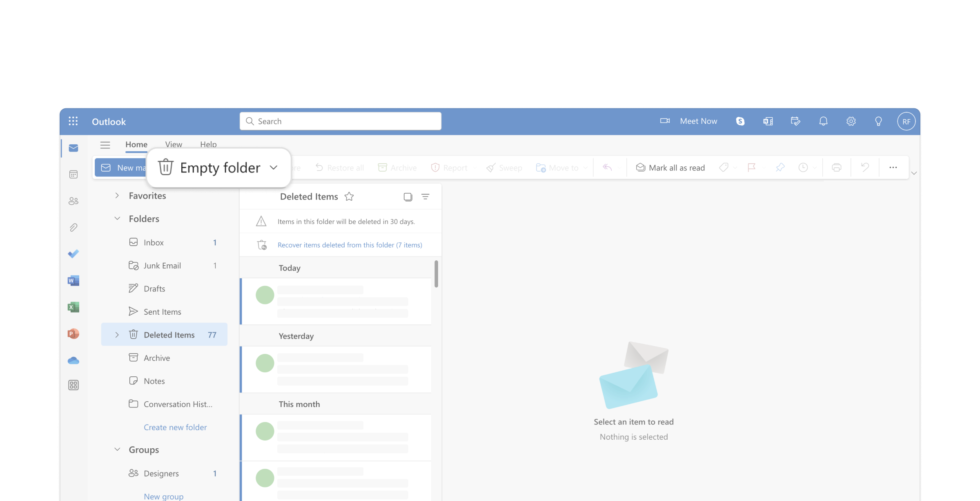
Task: Click Create new folder link
Action: pyautogui.click(x=174, y=426)
